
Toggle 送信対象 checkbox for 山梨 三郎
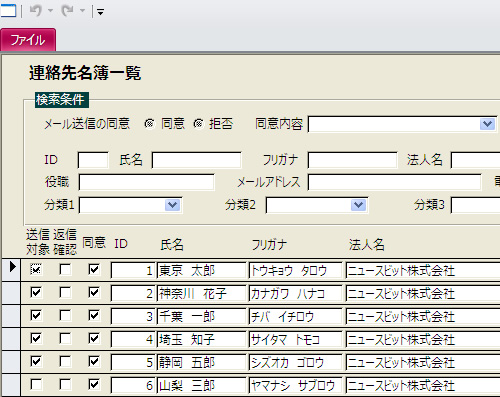click(36, 384)
